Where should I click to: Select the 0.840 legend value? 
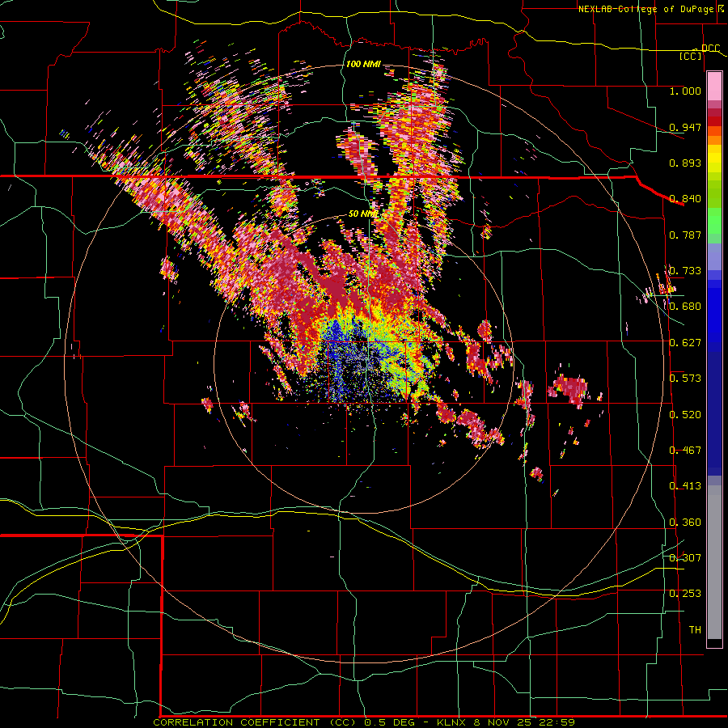[x=685, y=198]
